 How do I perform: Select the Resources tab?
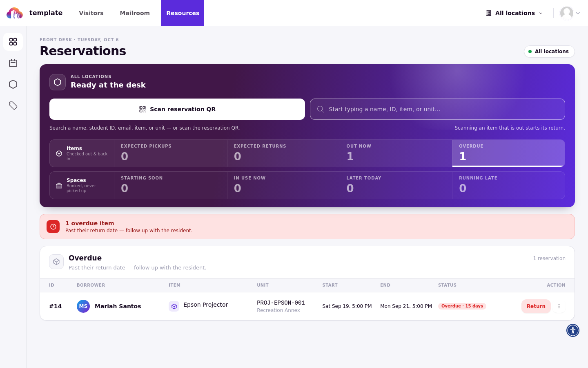(183, 13)
